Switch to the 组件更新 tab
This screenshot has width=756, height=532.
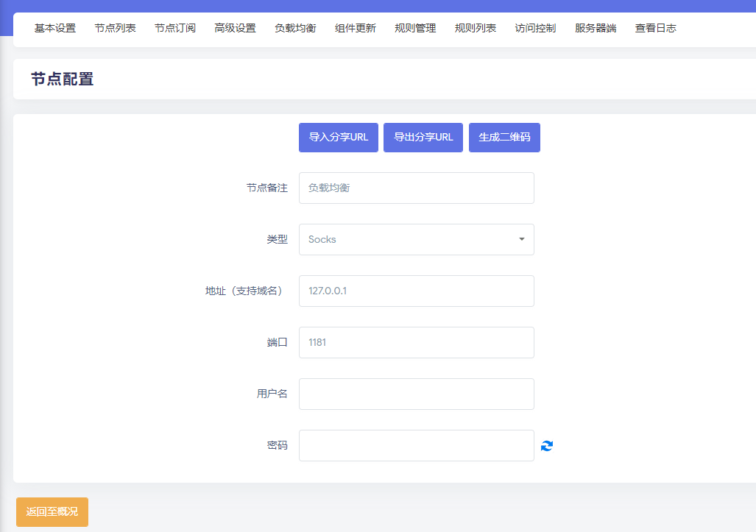pyautogui.click(x=356, y=29)
